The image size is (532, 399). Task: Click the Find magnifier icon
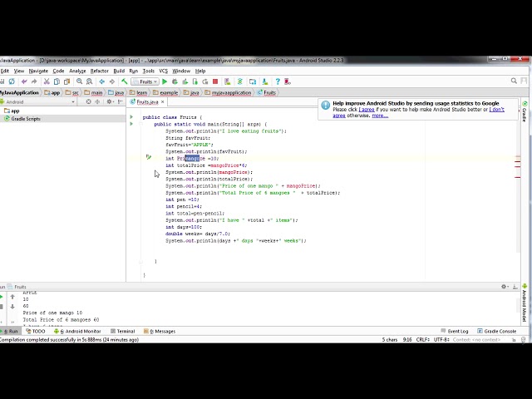pyautogui.click(x=80, y=81)
